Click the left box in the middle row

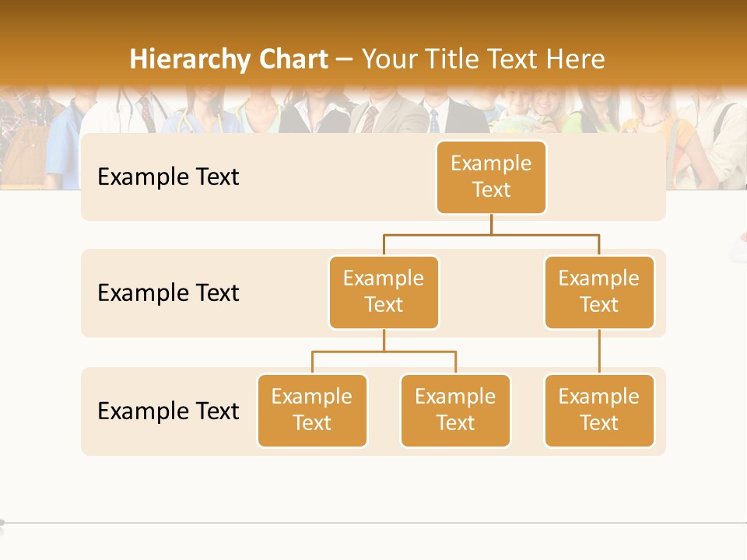pos(384,292)
